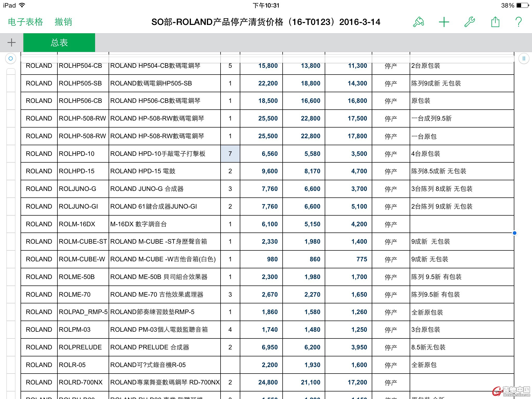532x399 pixels.
Task: Tap the Share export icon
Action: (x=495, y=22)
